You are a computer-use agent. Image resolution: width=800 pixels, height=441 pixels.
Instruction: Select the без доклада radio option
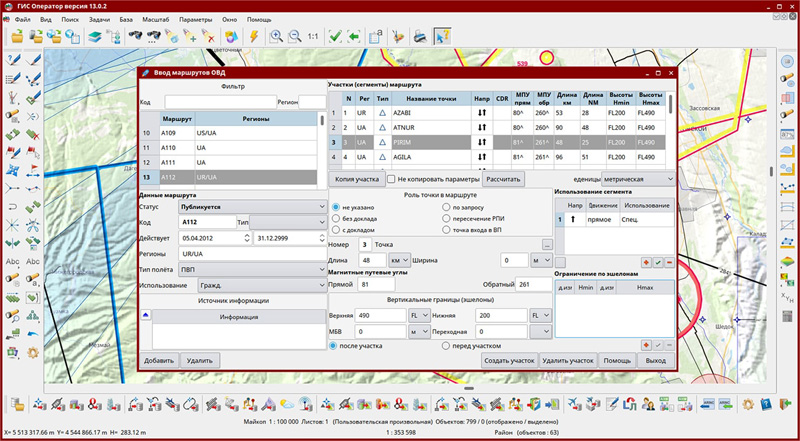coord(336,218)
